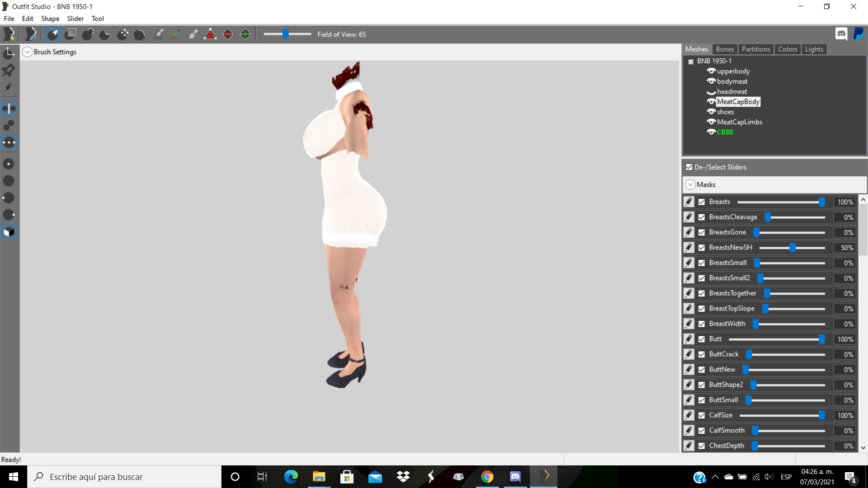This screenshot has width=868, height=488.
Task: Uncheck the ButtCrack slider checkbox
Action: pyautogui.click(x=702, y=354)
